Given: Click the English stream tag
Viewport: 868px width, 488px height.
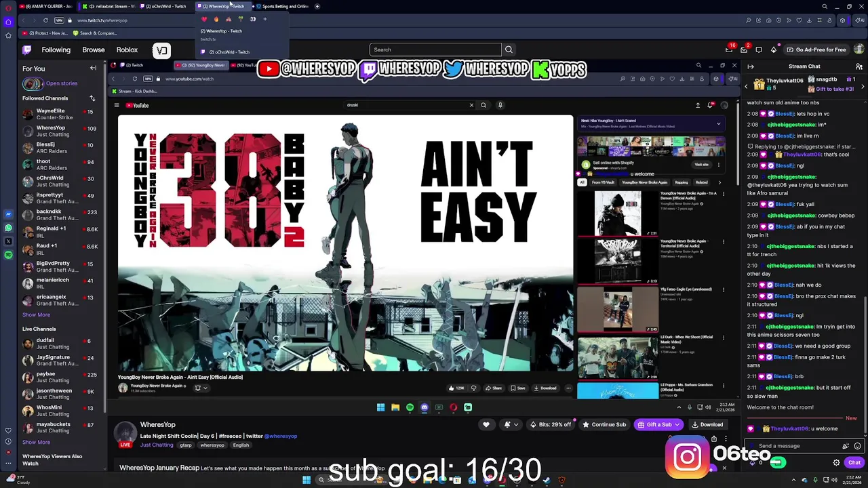Looking at the screenshot, I should point(241,445).
